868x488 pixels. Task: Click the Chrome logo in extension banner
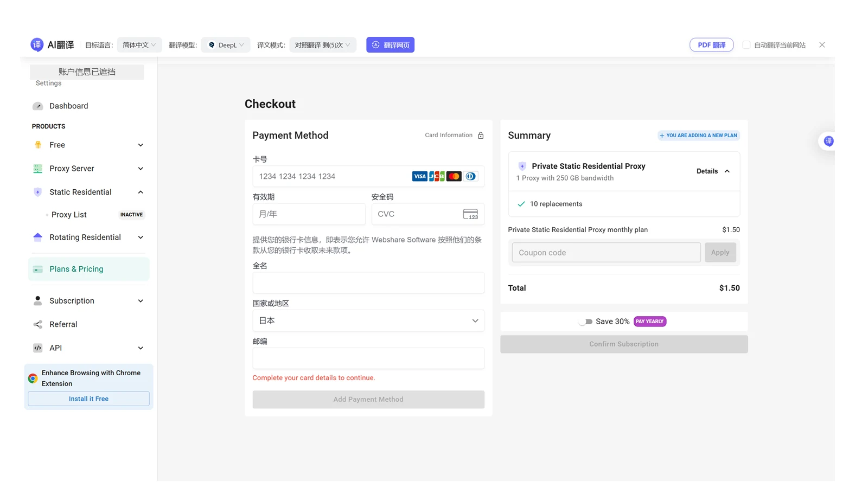[33, 378]
